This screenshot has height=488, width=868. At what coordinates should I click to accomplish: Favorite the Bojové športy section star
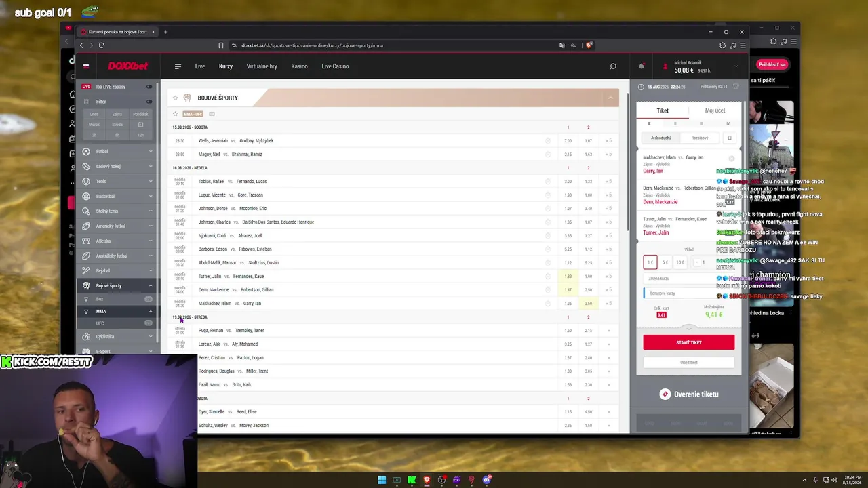point(175,98)
